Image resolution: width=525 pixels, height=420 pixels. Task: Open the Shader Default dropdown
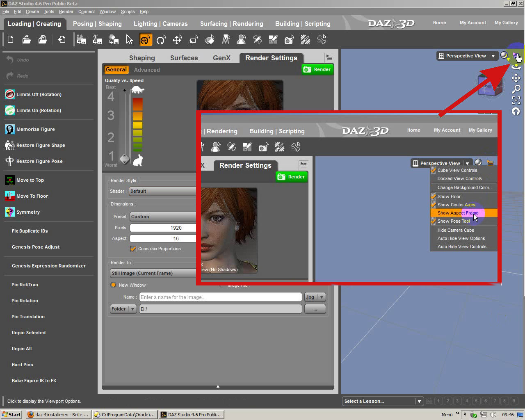(163, 191)
